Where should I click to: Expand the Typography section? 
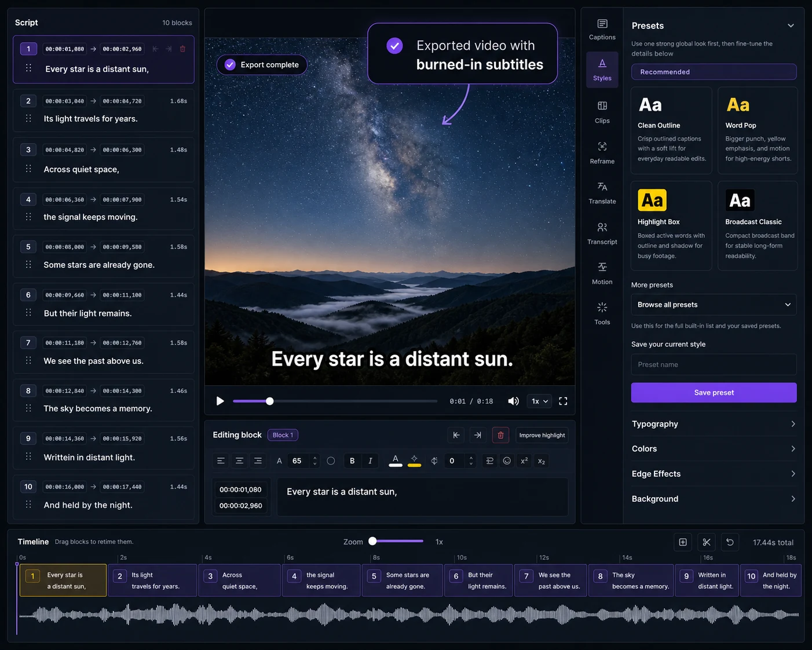714,424
